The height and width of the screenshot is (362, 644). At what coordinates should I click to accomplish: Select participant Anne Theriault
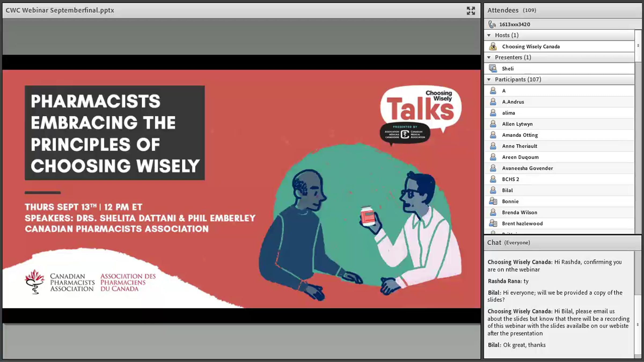(x=559, y=146)
